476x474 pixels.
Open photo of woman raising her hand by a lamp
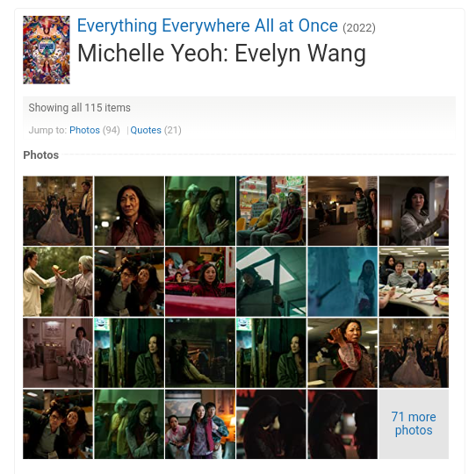click(x=414, y=211)
